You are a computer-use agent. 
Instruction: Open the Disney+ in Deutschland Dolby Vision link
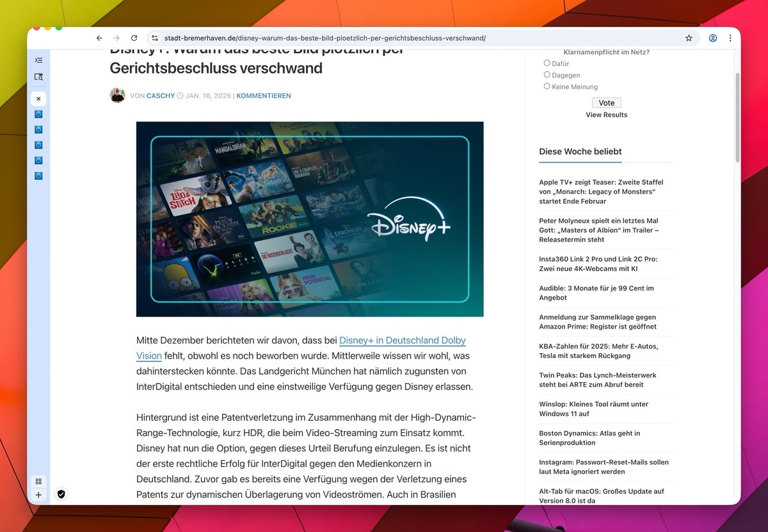click(402, 340)
